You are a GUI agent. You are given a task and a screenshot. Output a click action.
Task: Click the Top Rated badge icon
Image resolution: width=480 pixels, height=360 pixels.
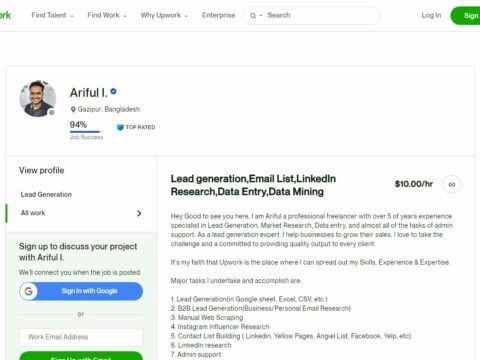pos(120,127)
